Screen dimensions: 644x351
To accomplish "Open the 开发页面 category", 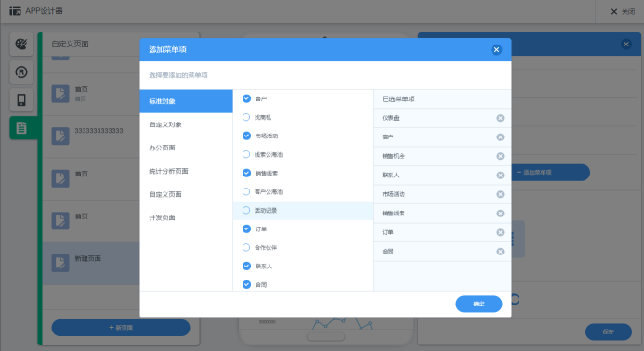I will pos(186,217).
